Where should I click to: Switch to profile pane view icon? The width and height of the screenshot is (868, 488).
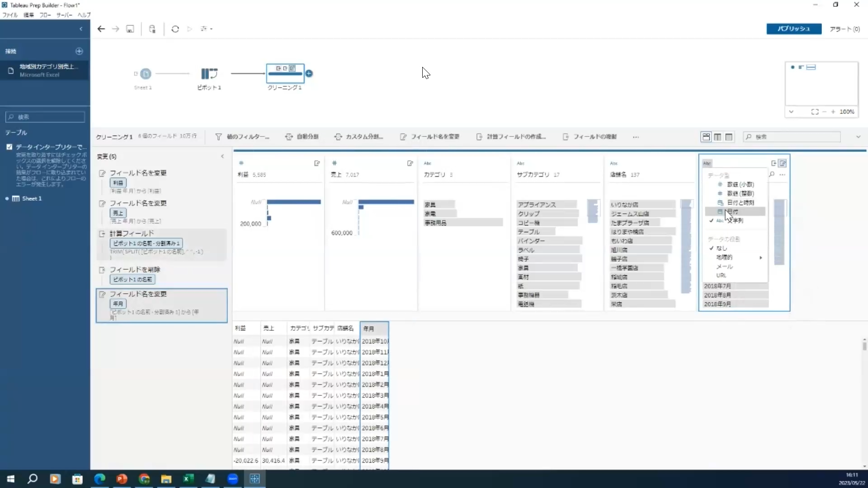click(706, 137)
